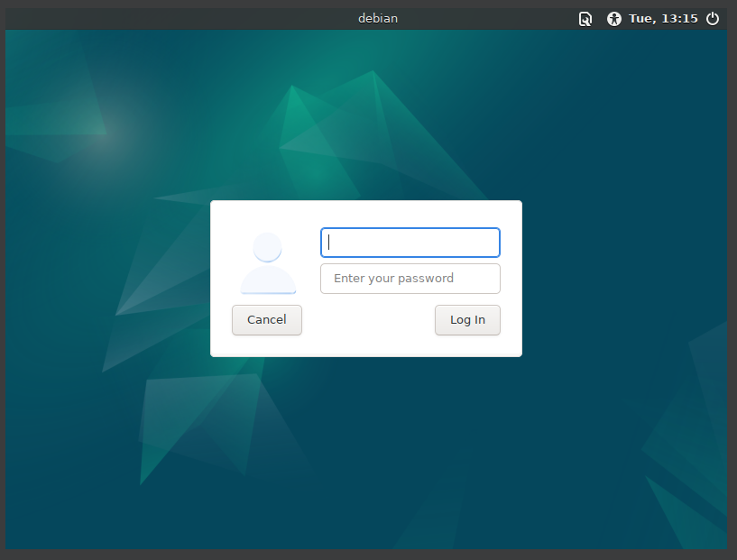Click the user avatar silhouette on the dialog

tap(267, 264)
